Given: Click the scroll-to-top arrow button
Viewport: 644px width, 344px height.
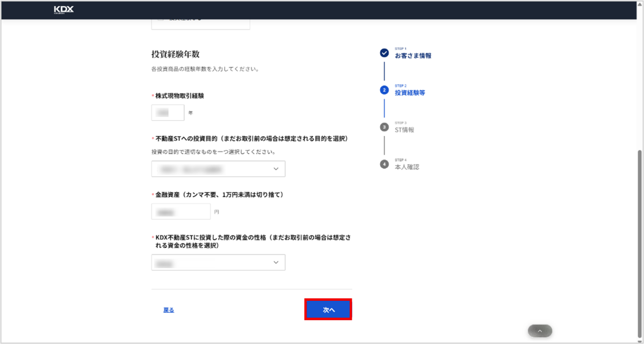Looking at the screenshot, I should tap(540, 331).
